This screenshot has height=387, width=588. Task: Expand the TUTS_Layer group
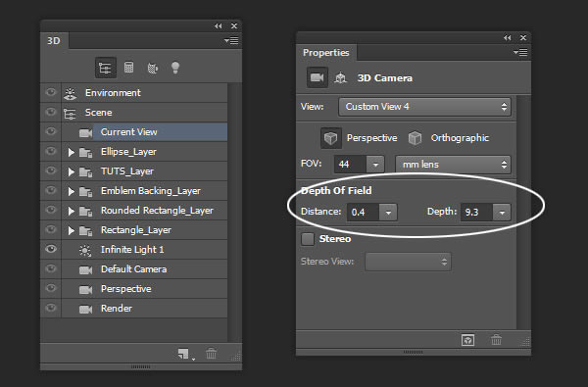(71, 171)
